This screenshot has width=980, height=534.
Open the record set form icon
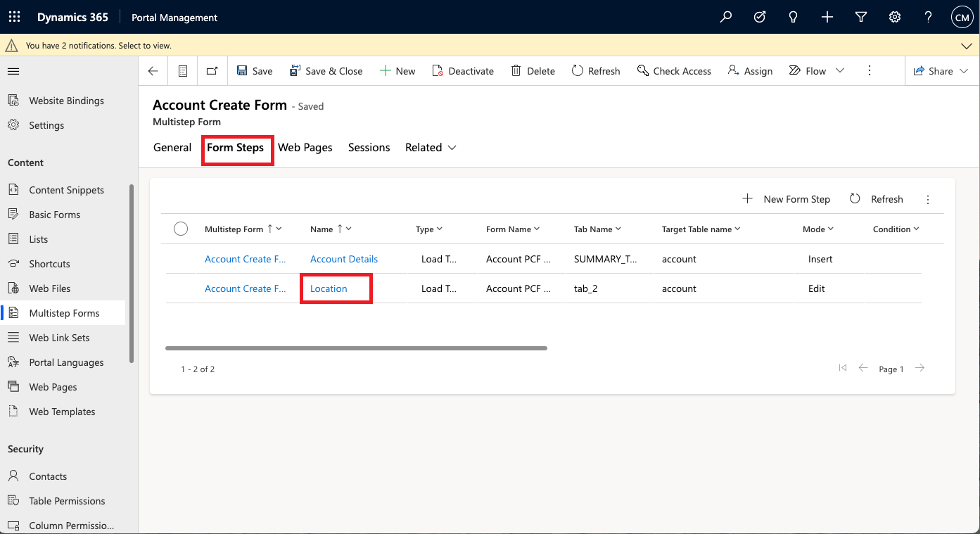tap(183, 71)
